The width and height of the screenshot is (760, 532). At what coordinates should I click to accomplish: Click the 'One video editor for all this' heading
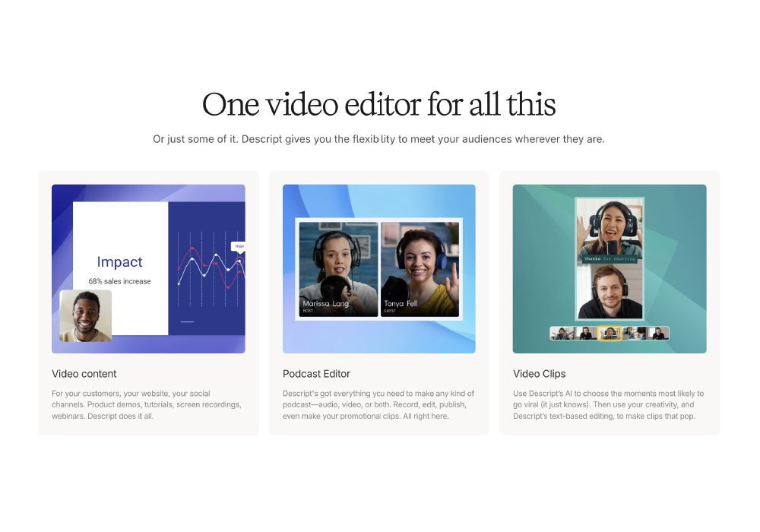378,105
